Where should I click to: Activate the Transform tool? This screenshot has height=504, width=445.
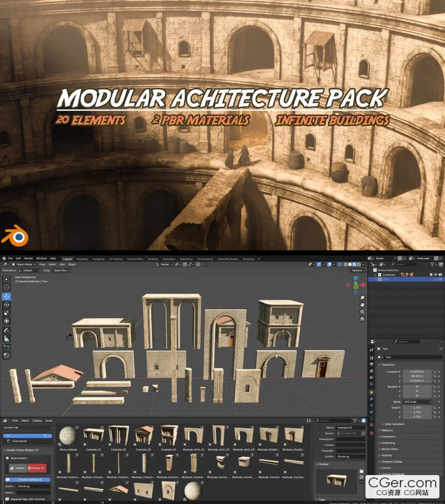7,321
